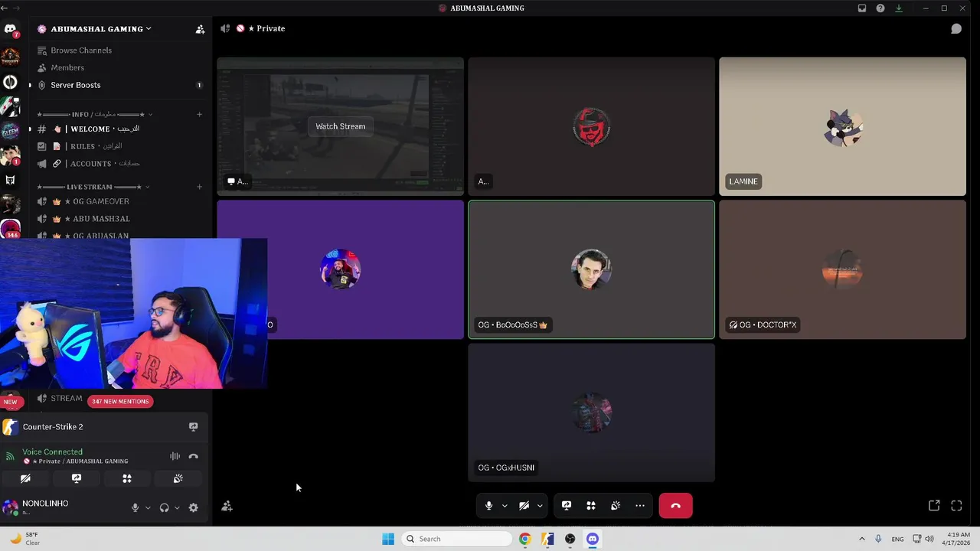Open soundboard in the sidebar panel

[x=178, y=478]
